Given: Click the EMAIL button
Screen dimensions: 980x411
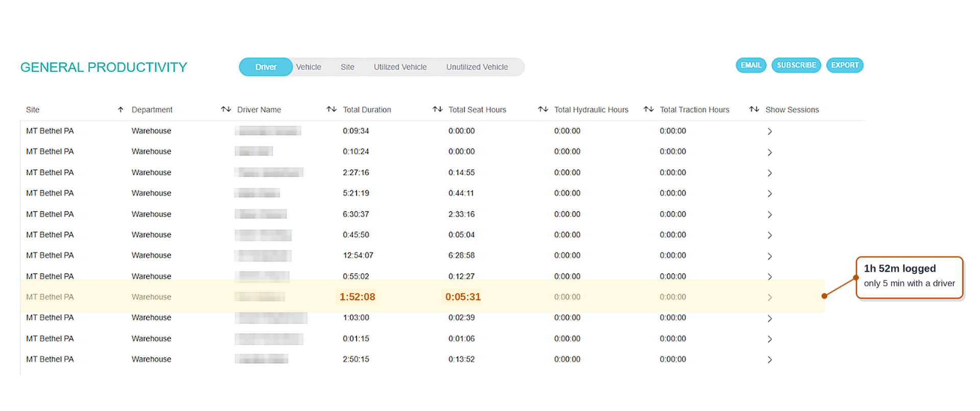Looking at the screenshot, I should 751,65.
